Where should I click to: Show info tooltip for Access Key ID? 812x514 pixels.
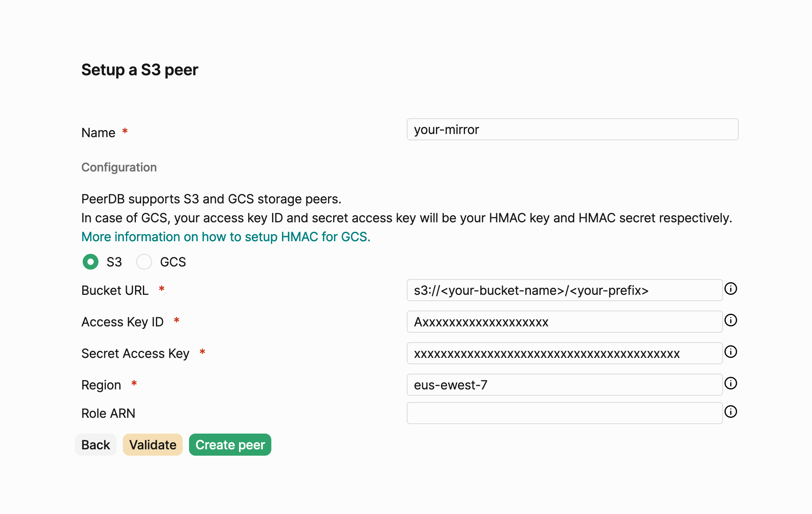click(730, 320)
